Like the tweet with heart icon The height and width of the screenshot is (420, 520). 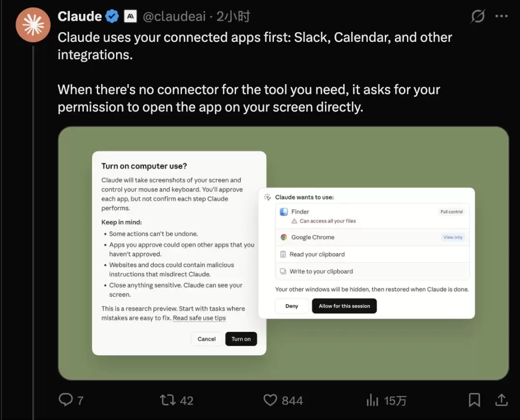tap(271, 400)
